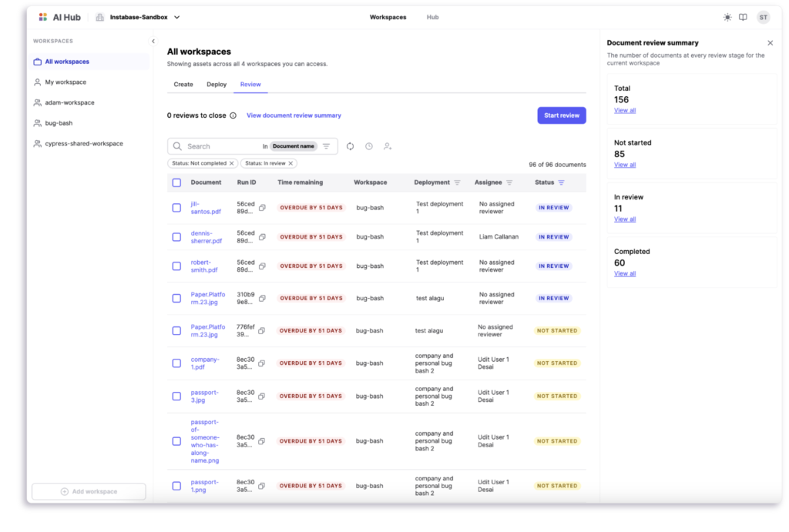Image resolution: width=789 pixels, height=532 pixels.
Task: Click the refresh documents icon
Action: point(351,146)
